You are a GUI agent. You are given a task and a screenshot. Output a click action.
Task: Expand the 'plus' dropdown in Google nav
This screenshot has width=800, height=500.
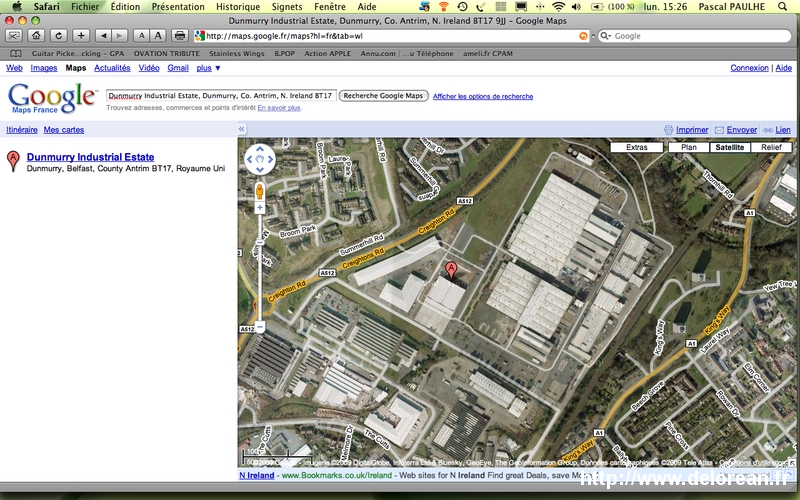[x=209, y=68]
